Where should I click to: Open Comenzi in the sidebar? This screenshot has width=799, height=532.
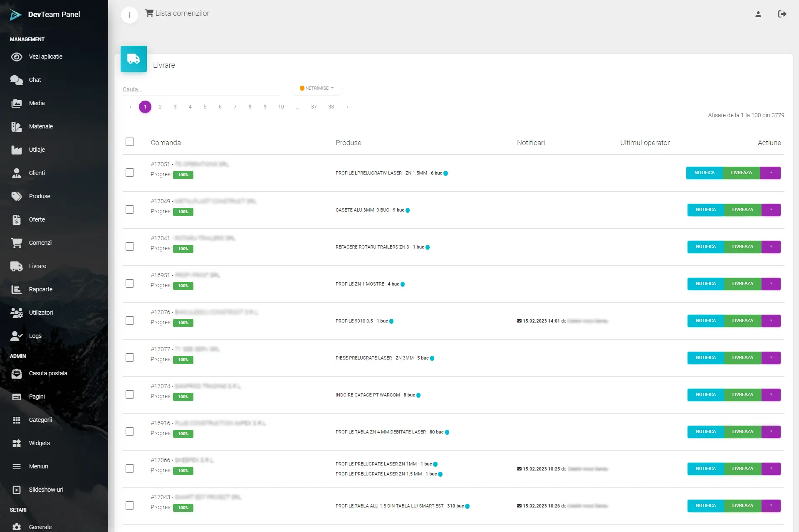click(40, 243)
